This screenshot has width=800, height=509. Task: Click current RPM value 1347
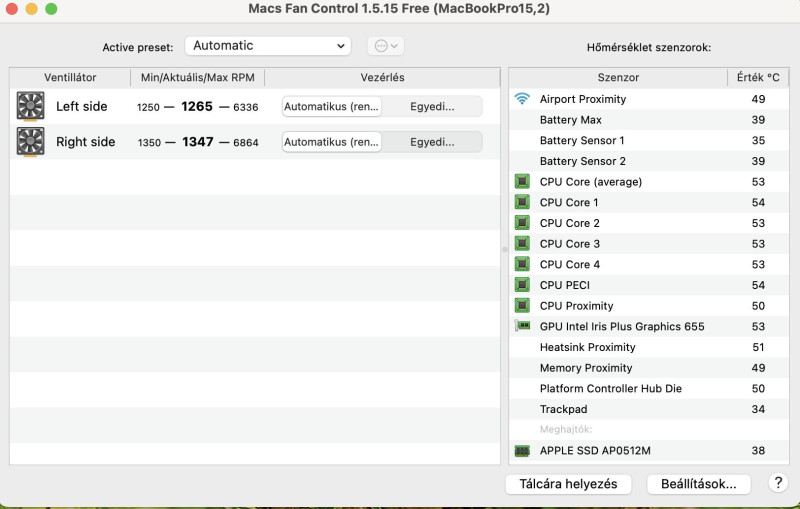pos(197,142)
